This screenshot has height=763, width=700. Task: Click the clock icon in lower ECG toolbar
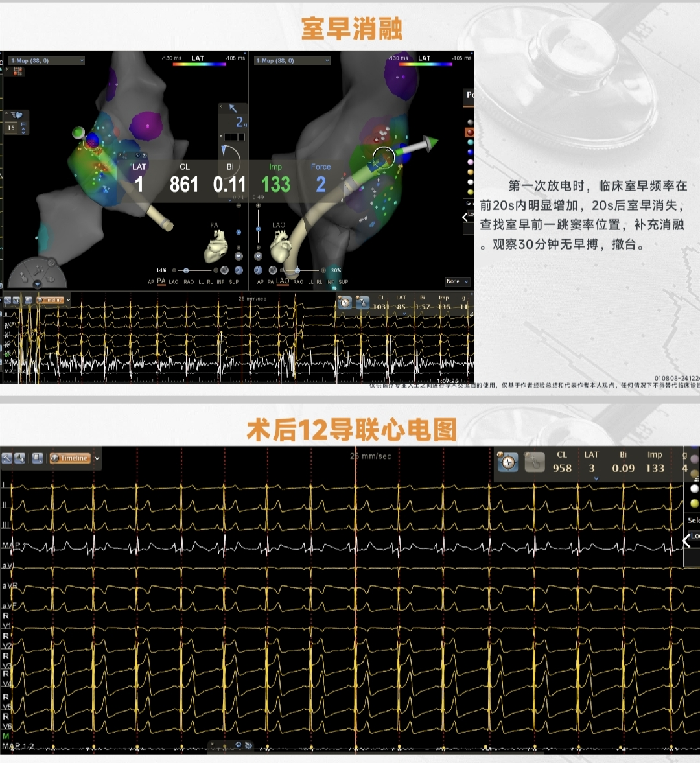coord(508,462)
